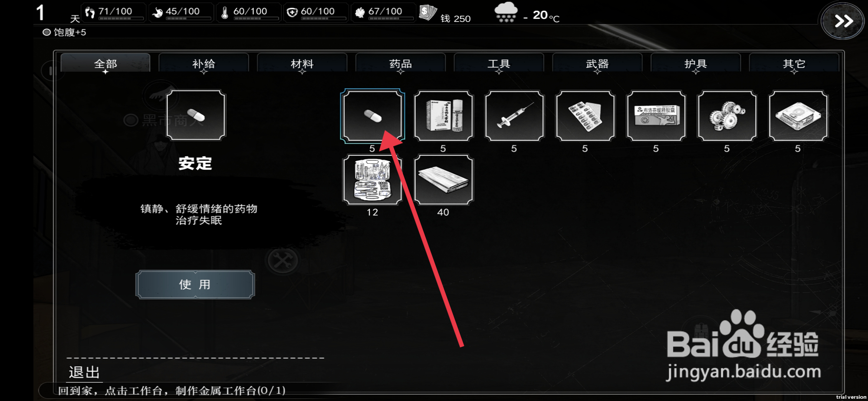Click the selected item preview thumbnail
This screenshot has height=401, width=868.
click(196, 115)
